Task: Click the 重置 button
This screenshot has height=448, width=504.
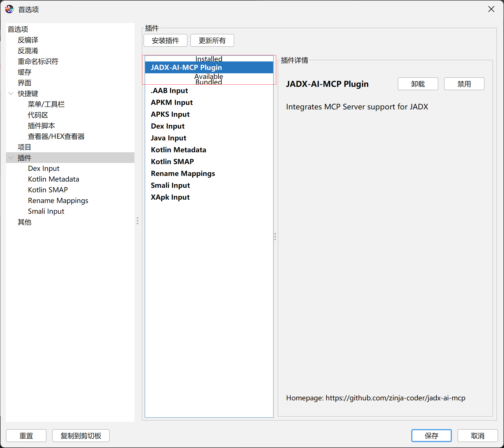Action: pyautogui.click(x=26, y=436)
